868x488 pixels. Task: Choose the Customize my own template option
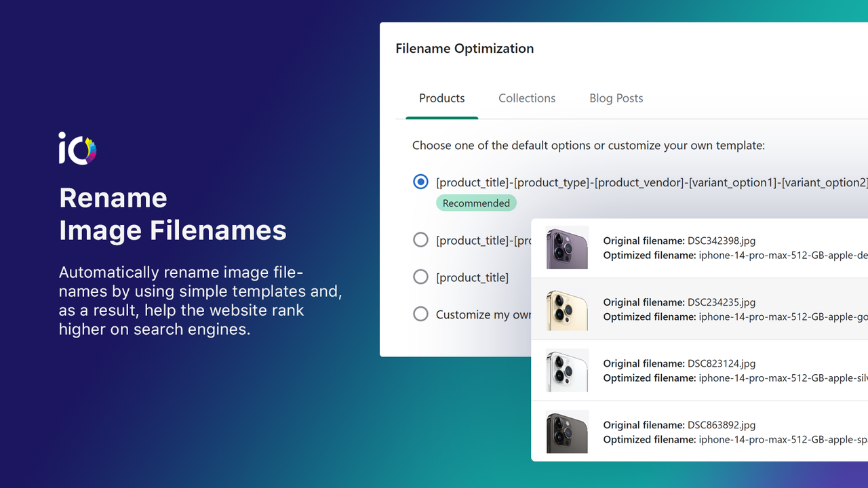[x=420, y=314]
